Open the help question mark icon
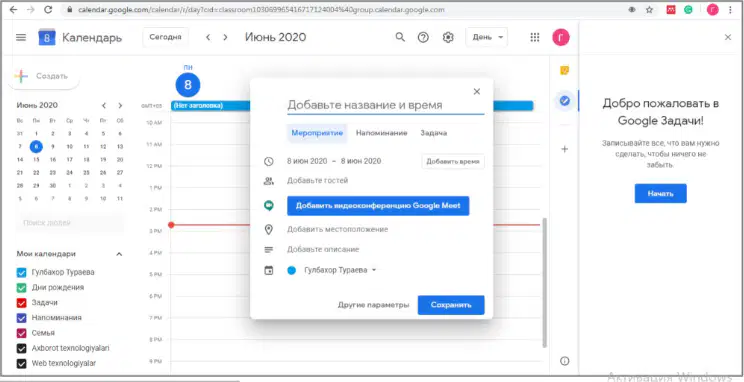 coord(423,37)
